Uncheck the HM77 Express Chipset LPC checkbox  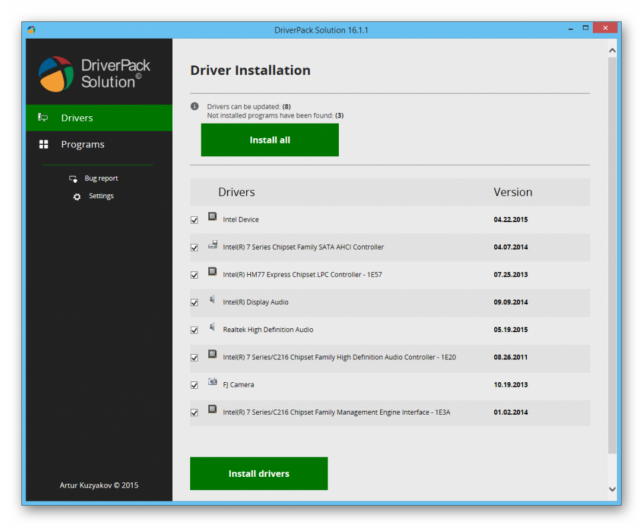194,275
